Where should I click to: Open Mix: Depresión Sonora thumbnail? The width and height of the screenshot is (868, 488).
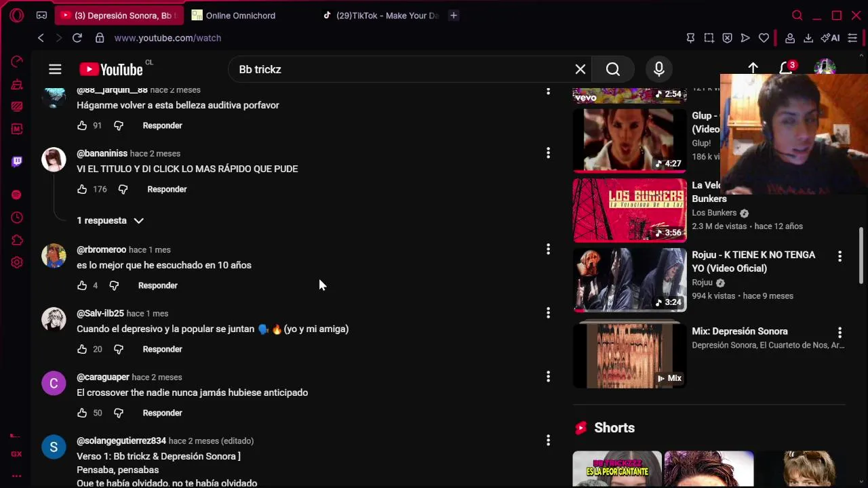(x=629, y=356)
